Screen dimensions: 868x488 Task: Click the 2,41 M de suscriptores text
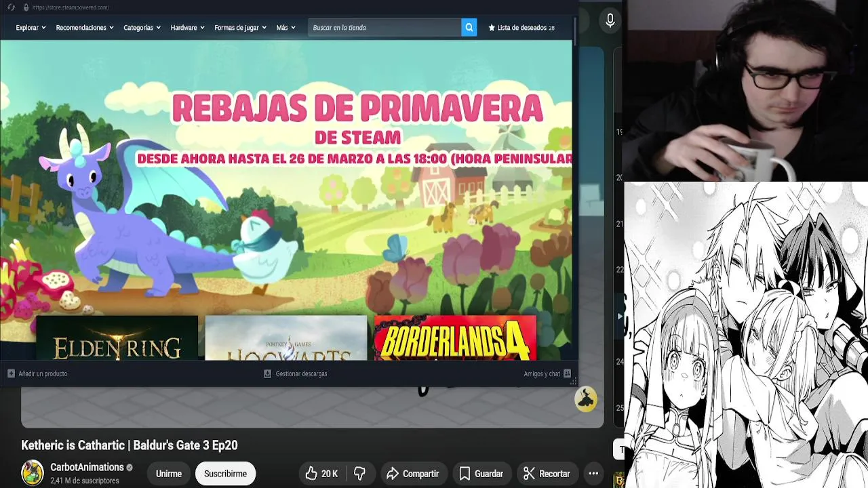(x=84, y=481)
